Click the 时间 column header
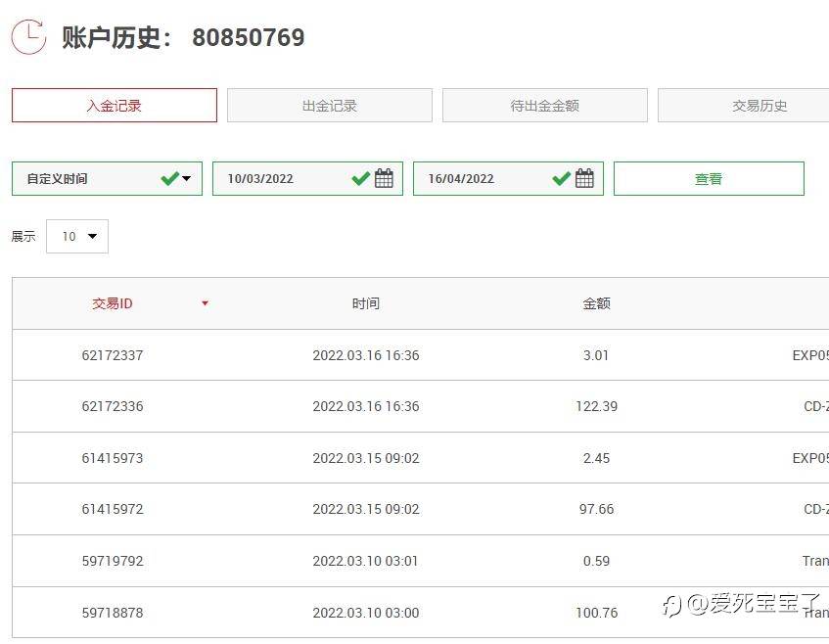The image size is (829, 644). coord(366,303)
